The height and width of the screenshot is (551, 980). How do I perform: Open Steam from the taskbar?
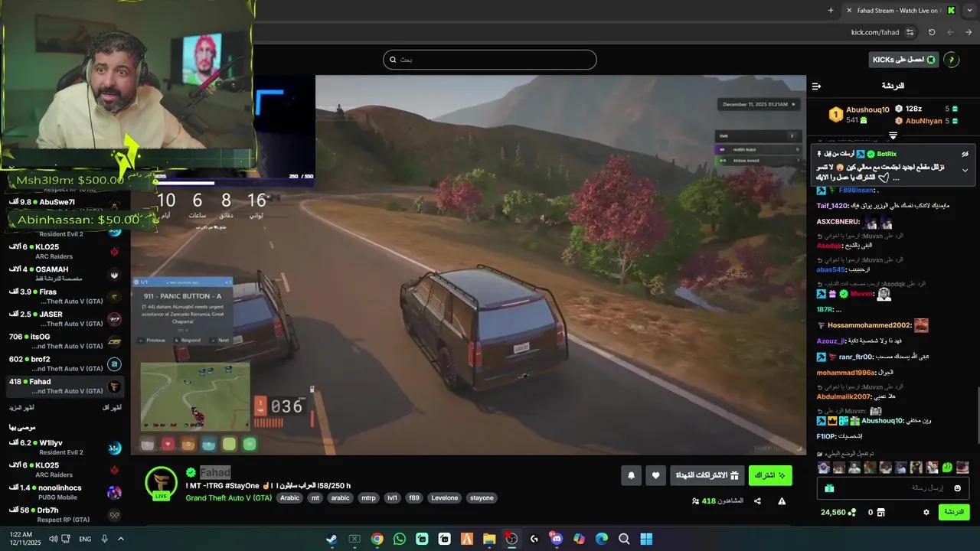332,539
